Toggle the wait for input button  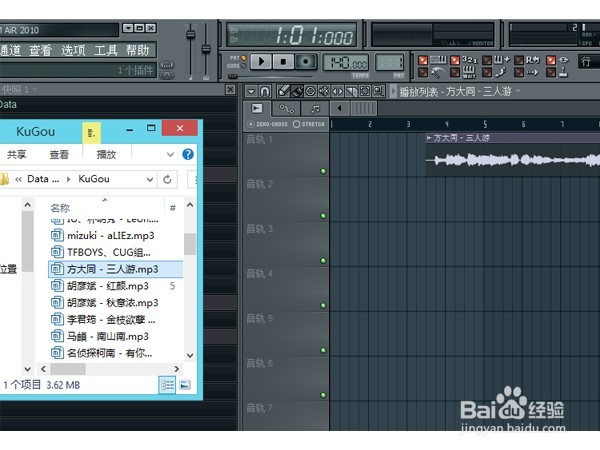point(465,72)
